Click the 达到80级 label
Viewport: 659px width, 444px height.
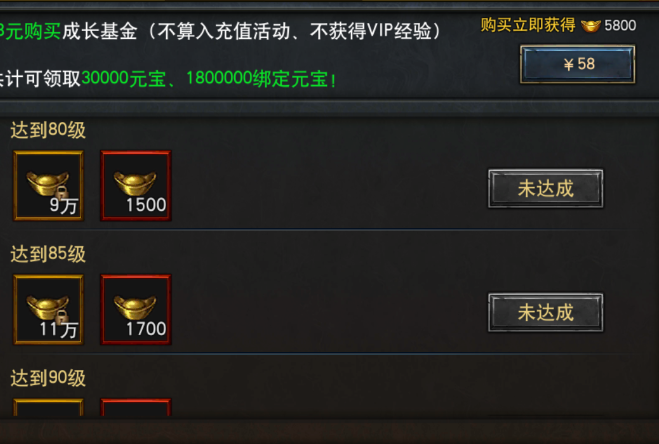[x=48, y=130]
